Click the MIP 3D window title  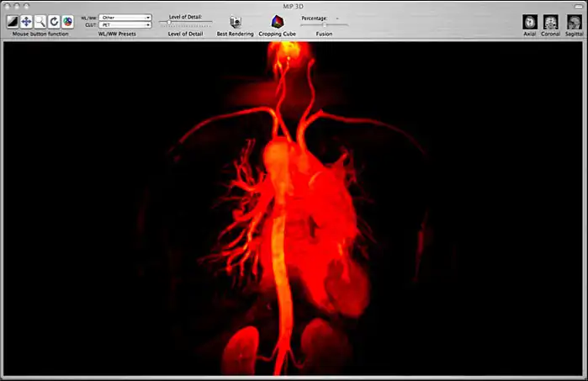pos(294,5)
